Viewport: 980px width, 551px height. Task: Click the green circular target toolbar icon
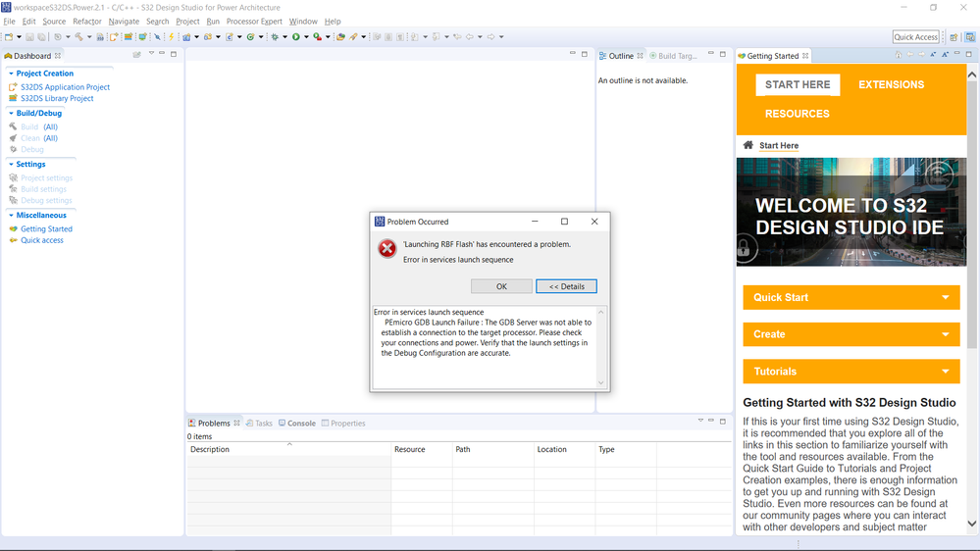(250, 37)
